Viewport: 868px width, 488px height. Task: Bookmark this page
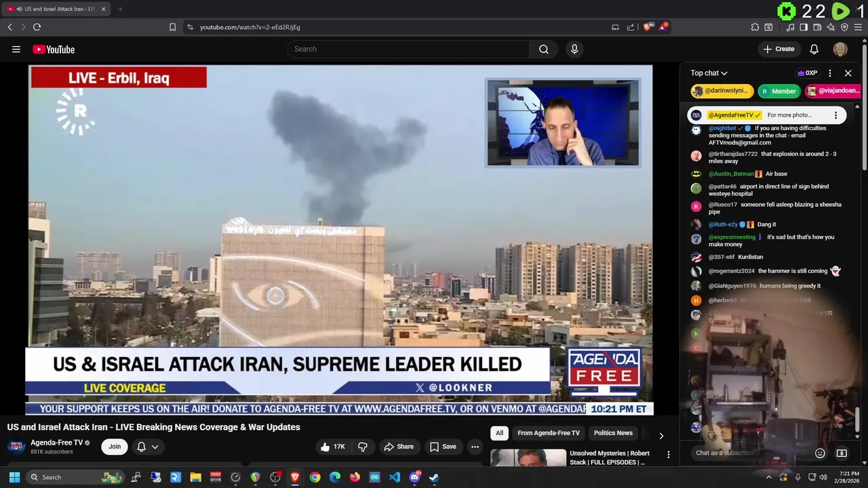point(172,27)
